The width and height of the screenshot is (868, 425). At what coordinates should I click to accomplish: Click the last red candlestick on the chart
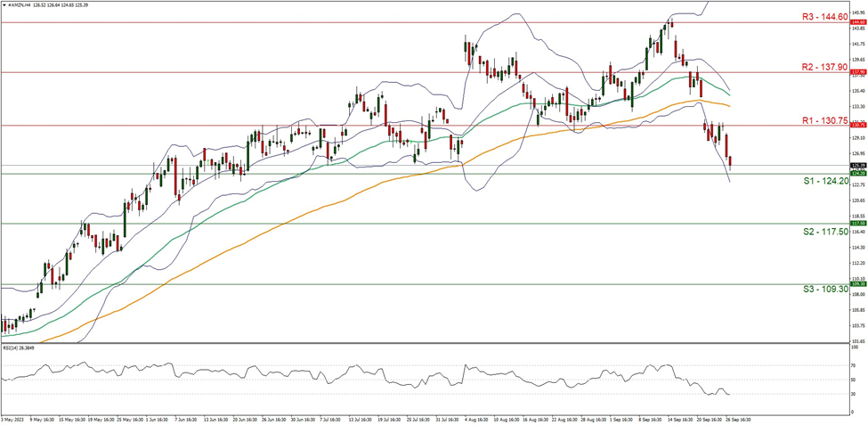pos(731,162)
